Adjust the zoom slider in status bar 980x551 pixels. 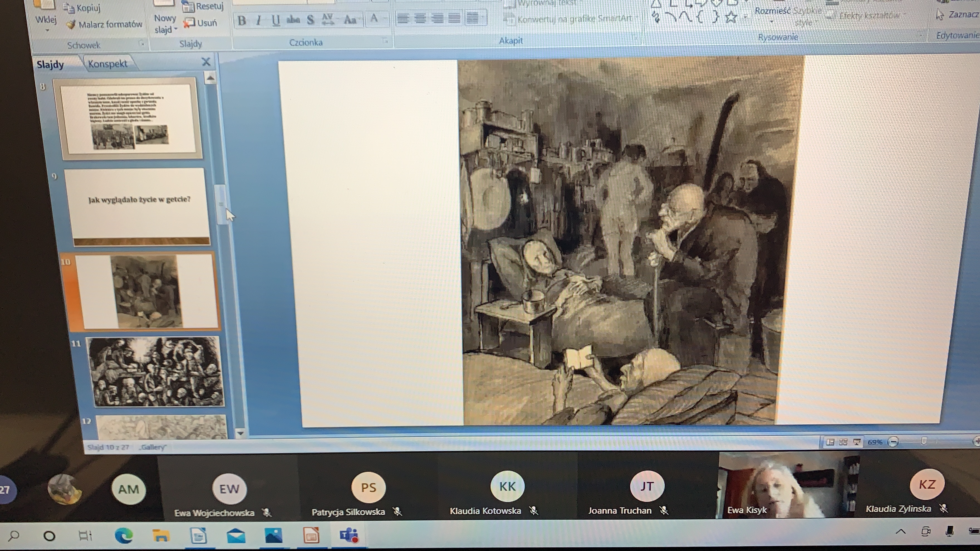[x=924, y=441]
